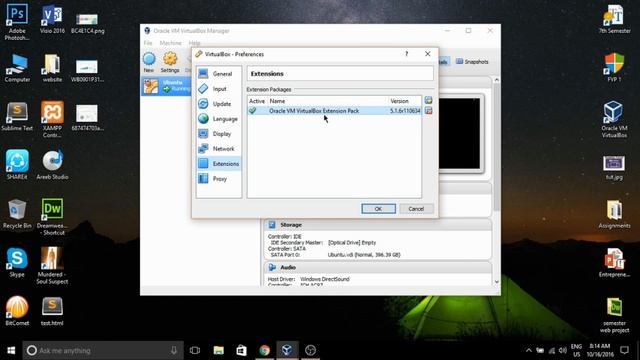
Task: Click the Active column header
Action: [257, 101]
